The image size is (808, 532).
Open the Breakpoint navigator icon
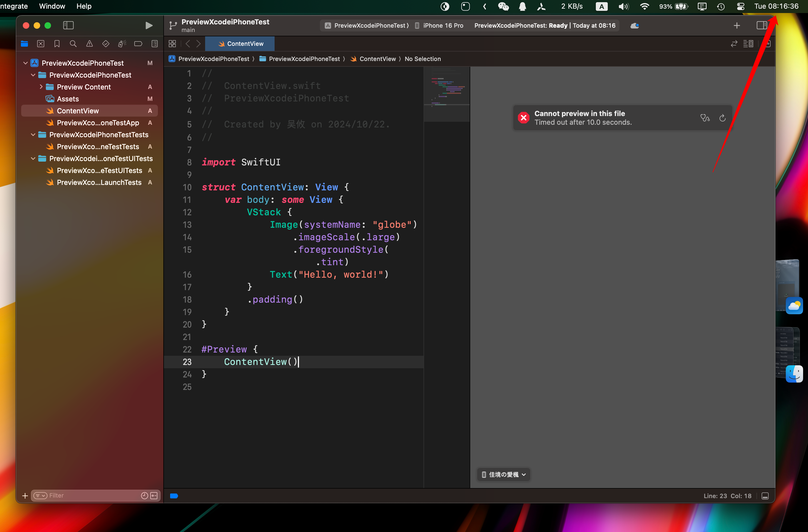(x=138, y=44)
